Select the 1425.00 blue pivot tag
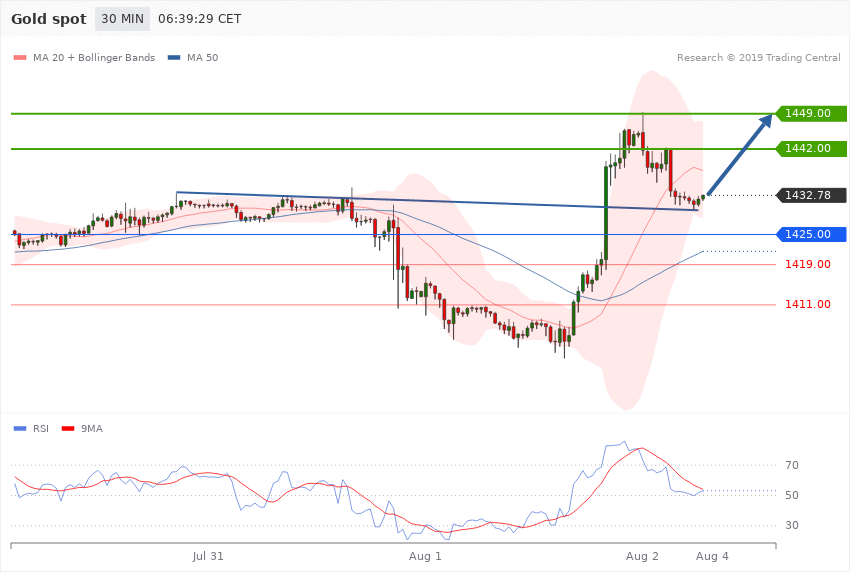Viewport: 850px width, 576px height. [x=811, y=234]
